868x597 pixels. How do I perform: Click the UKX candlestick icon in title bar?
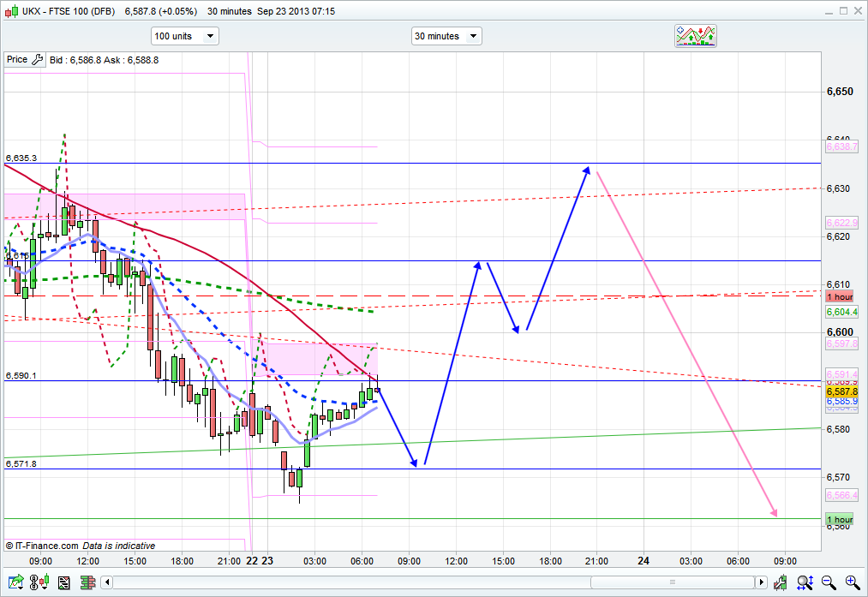coord(11,11)
